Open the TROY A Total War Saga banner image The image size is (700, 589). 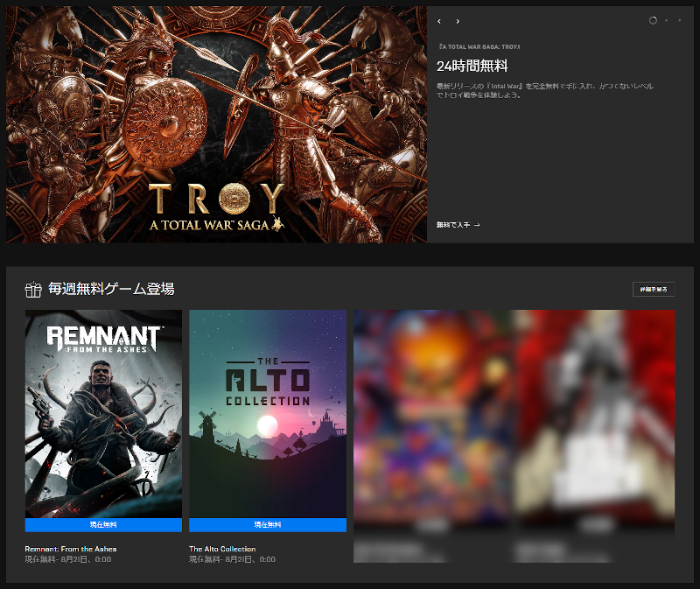[216, 124]
